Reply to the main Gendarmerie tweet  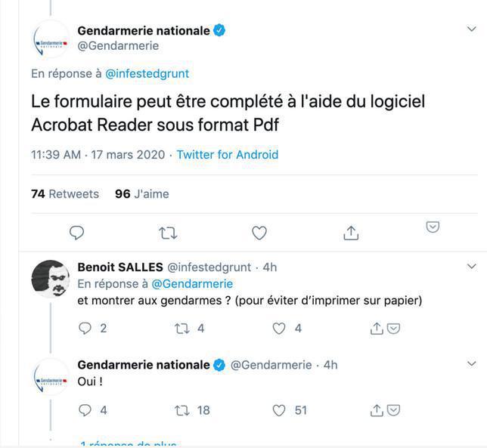(x=76, y=233)
